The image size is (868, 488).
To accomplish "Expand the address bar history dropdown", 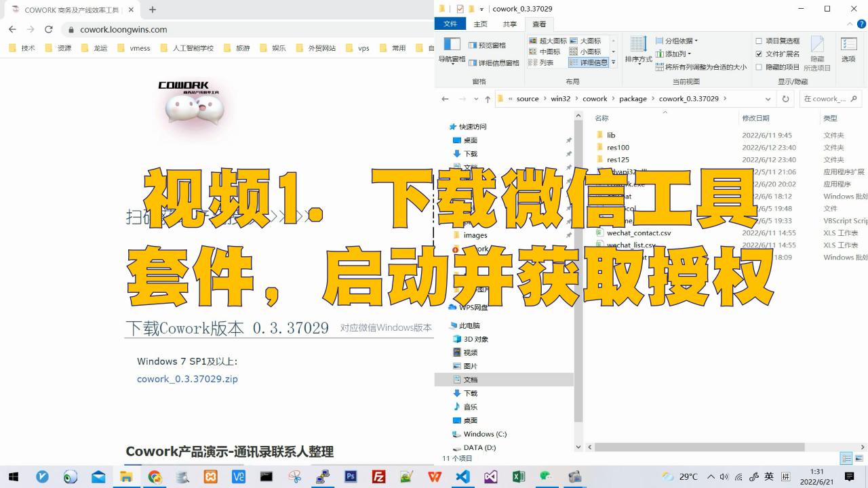I will pyautogui.click(x=768, y=99).
